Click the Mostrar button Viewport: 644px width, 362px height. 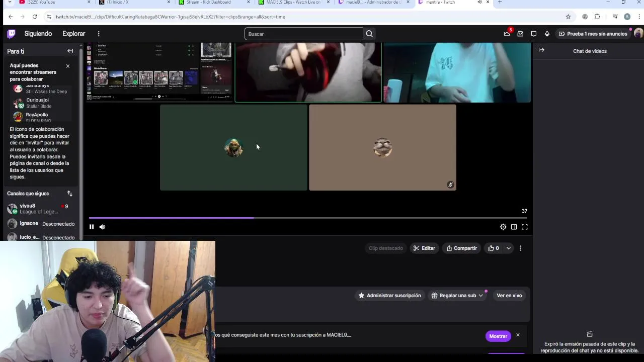[x=498, y=336]
